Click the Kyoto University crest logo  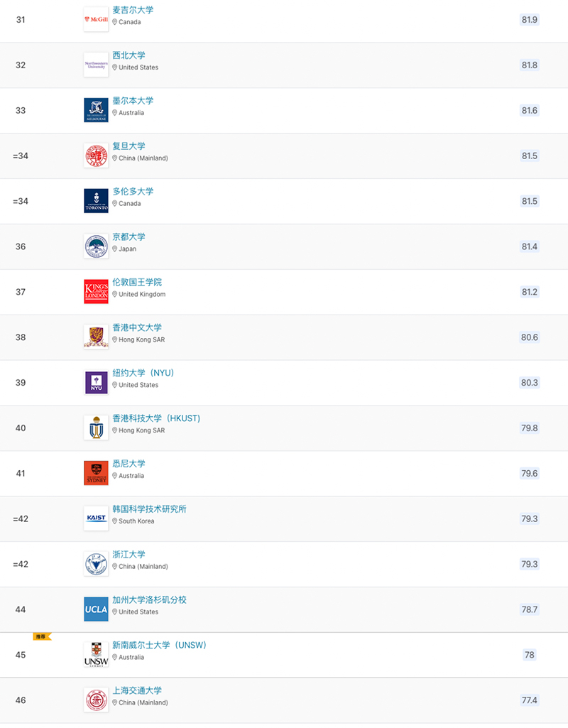coord(96,246)
